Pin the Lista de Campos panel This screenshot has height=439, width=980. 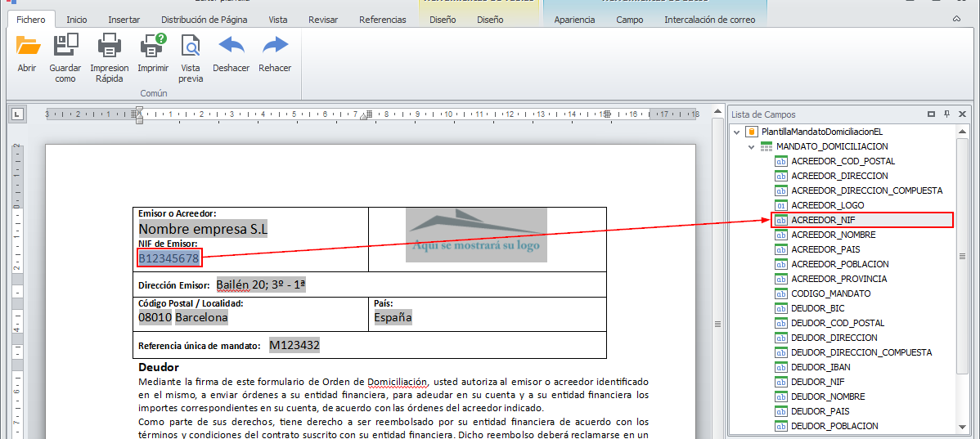click(x=947, y=114)
